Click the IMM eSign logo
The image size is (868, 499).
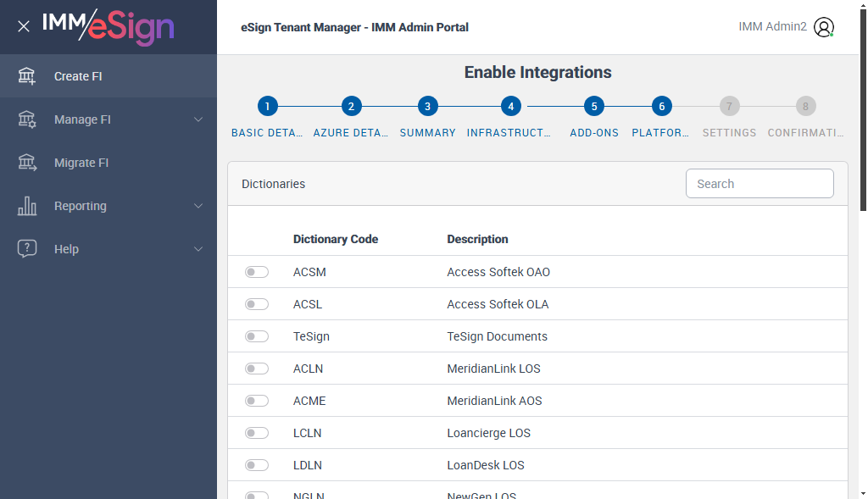click(x=108, y=26)
